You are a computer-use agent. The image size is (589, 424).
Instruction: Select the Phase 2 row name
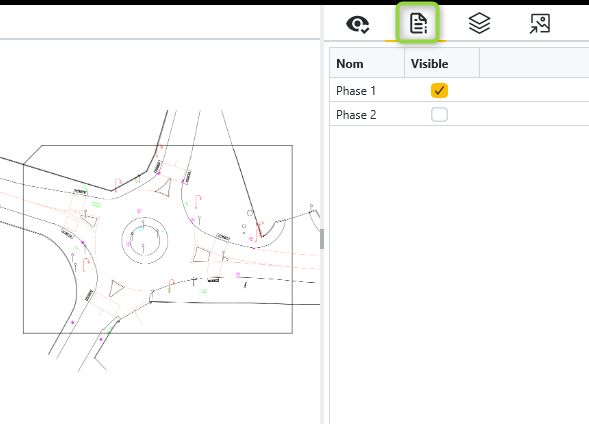pos(356,115)
